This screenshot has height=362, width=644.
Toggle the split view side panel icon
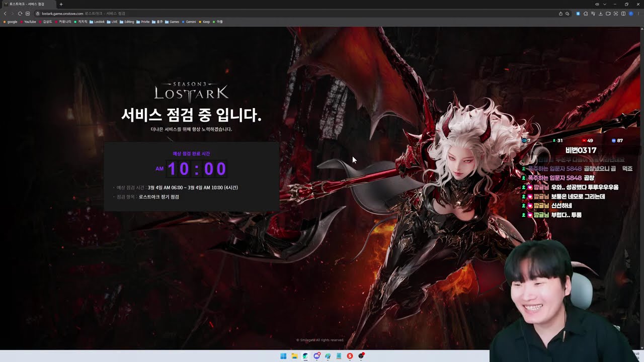623,14
